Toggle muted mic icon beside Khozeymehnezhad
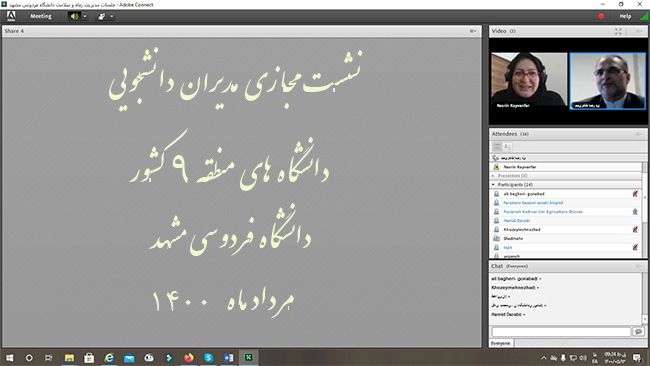 pos(635,229)
